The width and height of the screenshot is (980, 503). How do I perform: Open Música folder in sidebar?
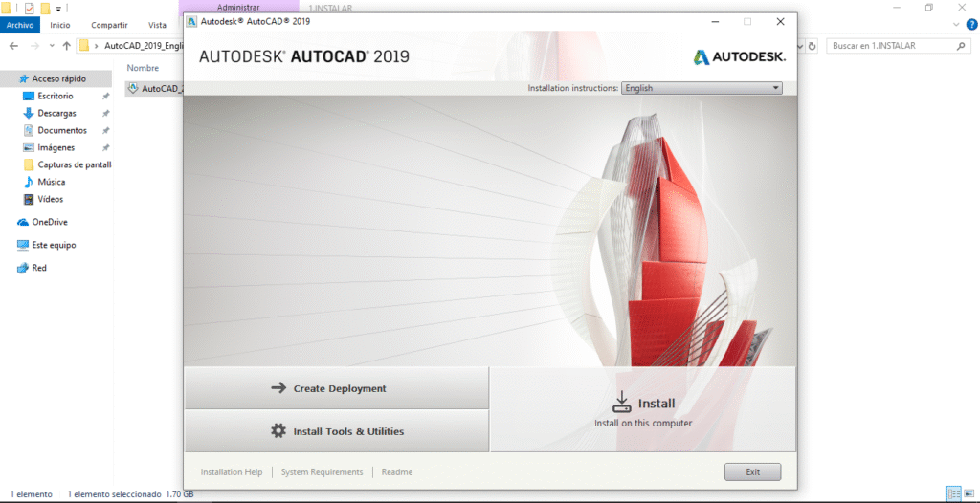click(52, 182)
